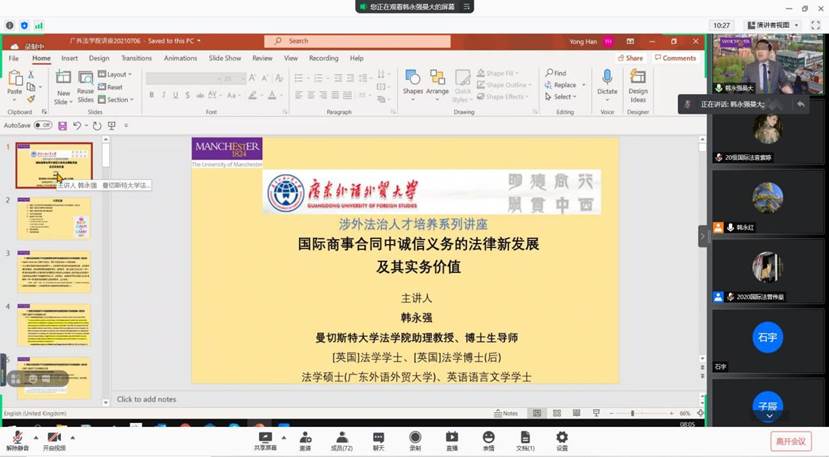Start recording with the 录制 icon
This screenshot has width=829, height=457.
415,438
